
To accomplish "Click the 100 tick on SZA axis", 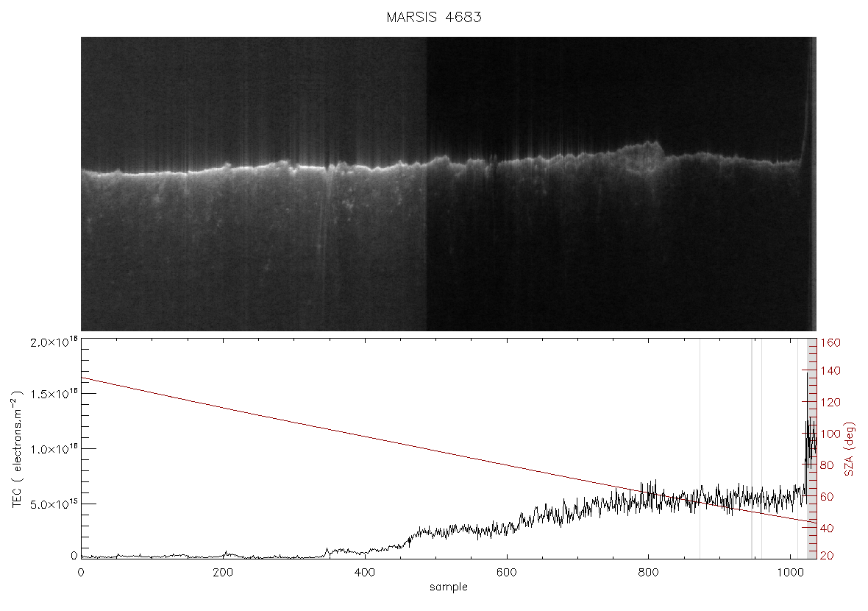I will 831,434.
